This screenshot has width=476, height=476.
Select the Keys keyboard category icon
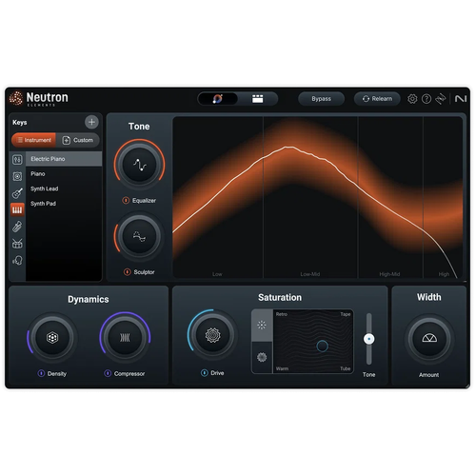pyautogui.click(x=17, y=209)
